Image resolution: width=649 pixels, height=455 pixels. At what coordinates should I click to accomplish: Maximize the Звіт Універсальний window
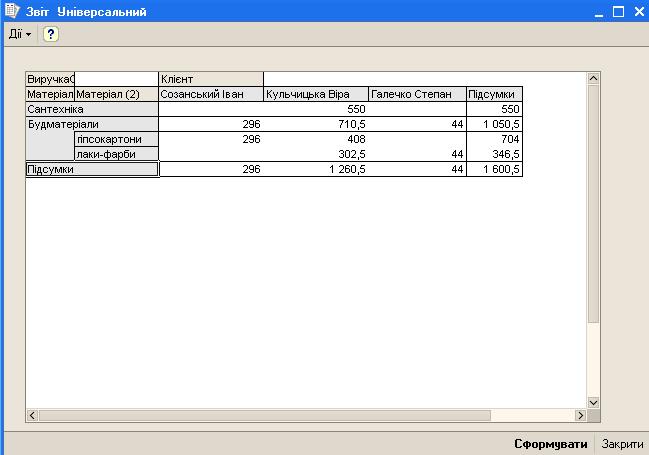618,12
